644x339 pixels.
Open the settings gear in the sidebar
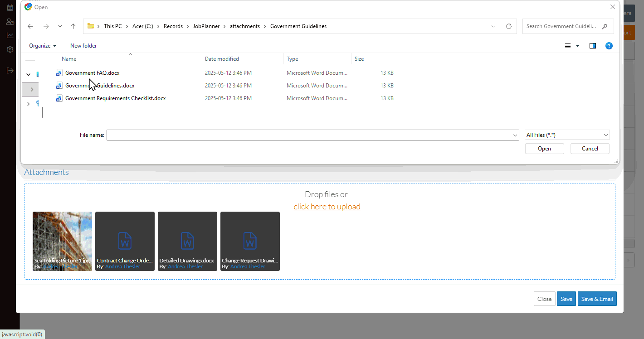point(10,49)
